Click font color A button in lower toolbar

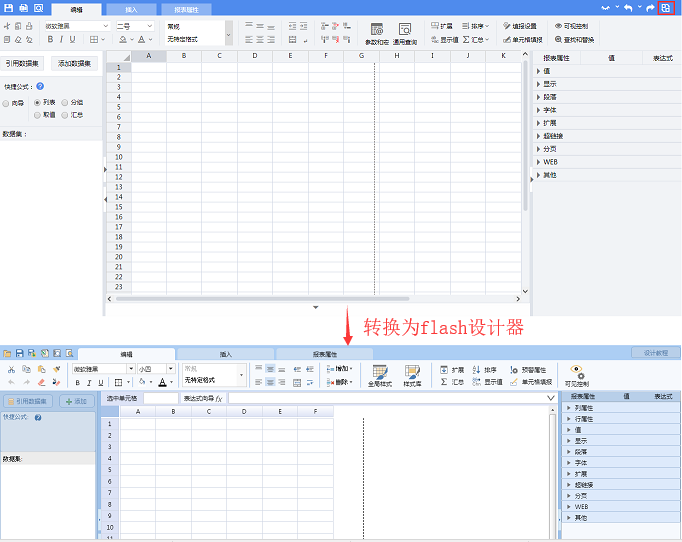click(160, 382)
